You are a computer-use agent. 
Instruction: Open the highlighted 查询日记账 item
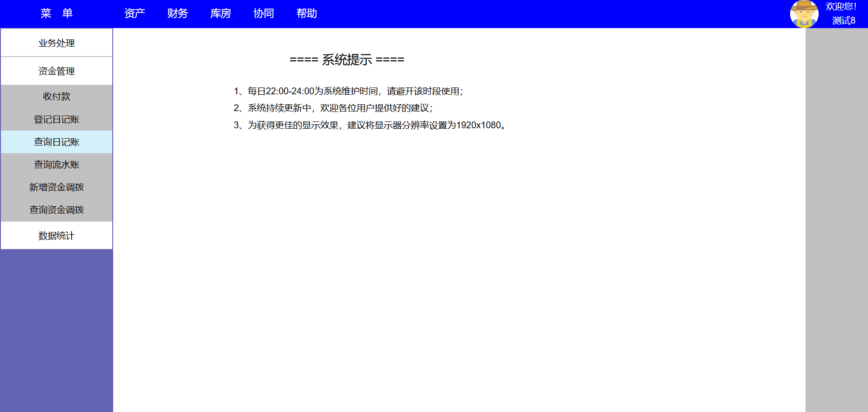tap(57, 142)
